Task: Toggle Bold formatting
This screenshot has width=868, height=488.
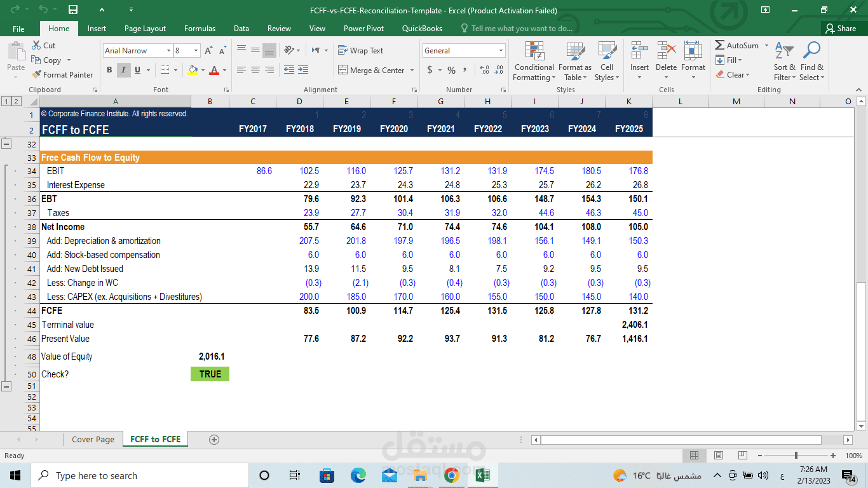Action: [x=109, y=70]
